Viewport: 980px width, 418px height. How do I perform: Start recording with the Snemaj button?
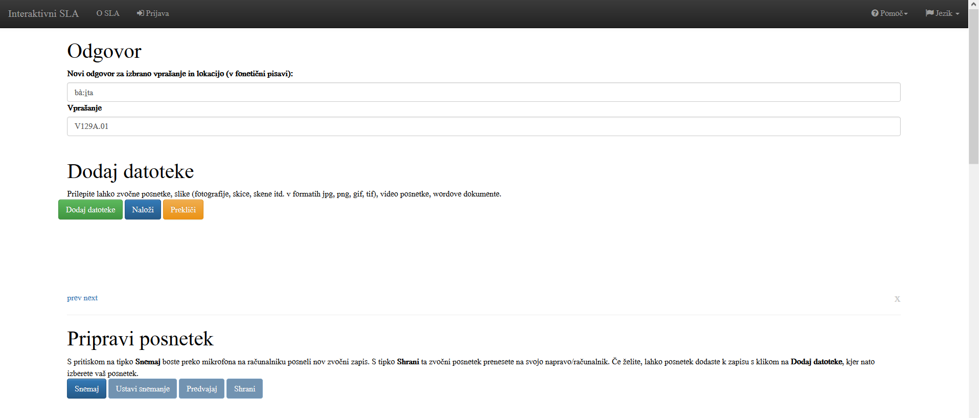pos(86,389)
